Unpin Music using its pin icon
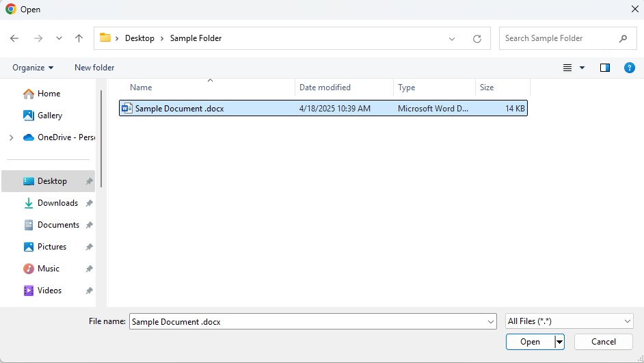This screenshot has width=644, height=363. pos(89,269)
